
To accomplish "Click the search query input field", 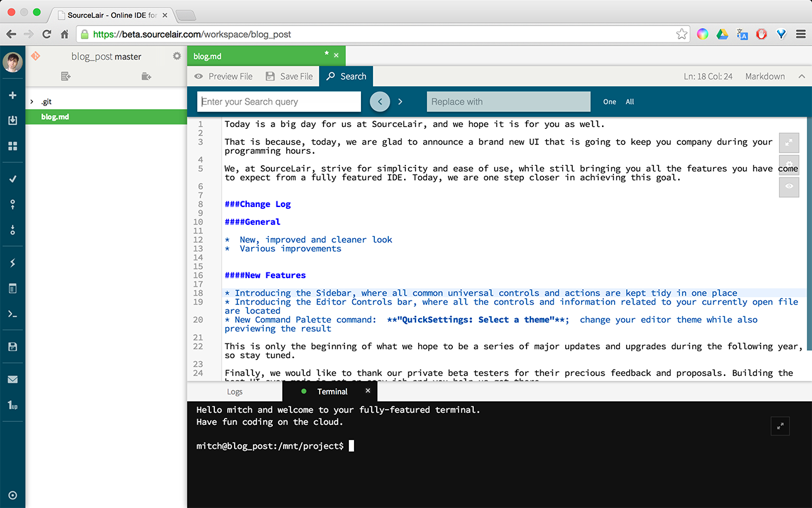I will point(280,102).
